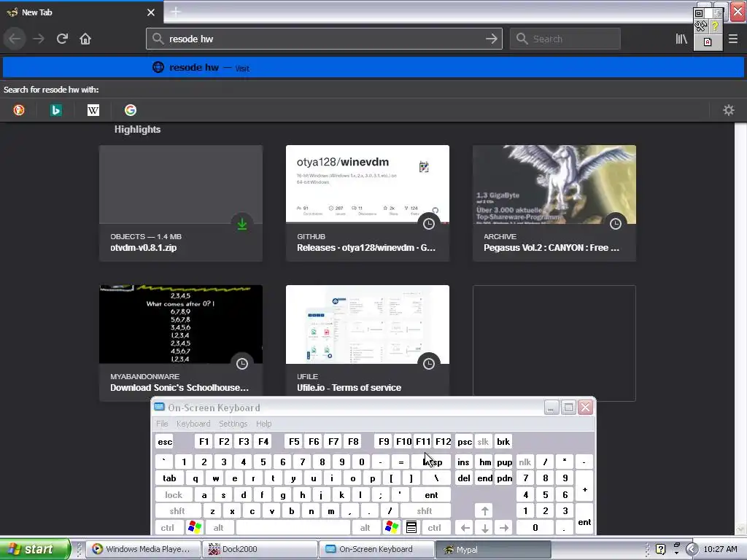This screenshot has height=560, width=747.
Task: Click the go arrow in the address bar
Action: (491, 39)
